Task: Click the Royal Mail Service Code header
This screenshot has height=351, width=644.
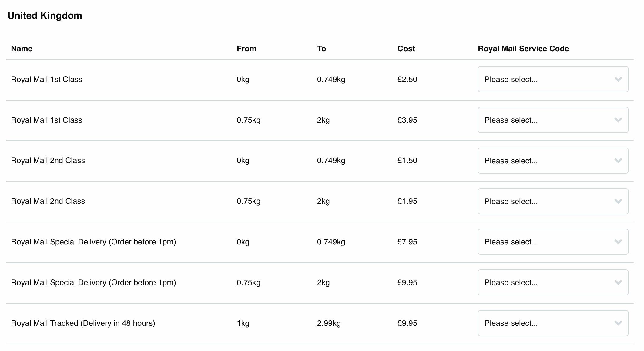Action: 523,49
